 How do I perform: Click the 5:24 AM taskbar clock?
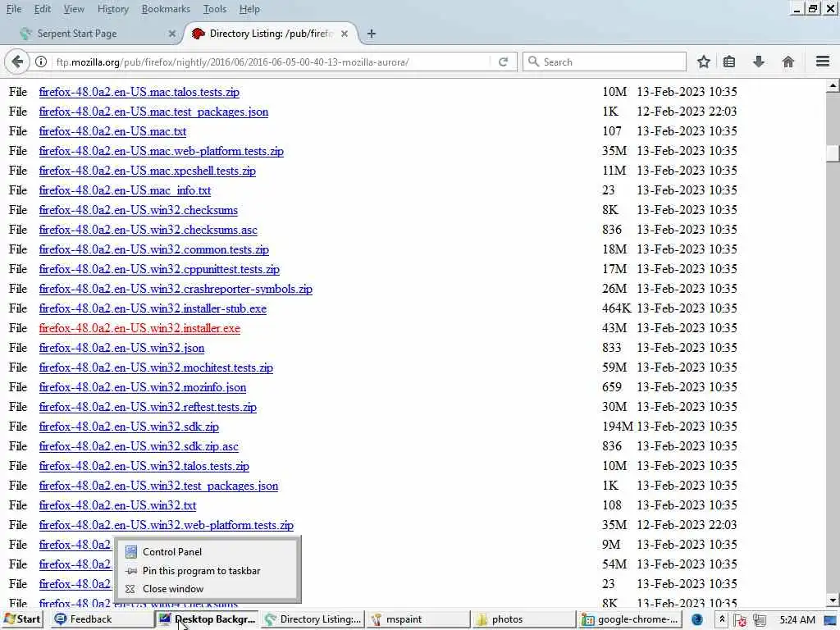coord(797,620)
